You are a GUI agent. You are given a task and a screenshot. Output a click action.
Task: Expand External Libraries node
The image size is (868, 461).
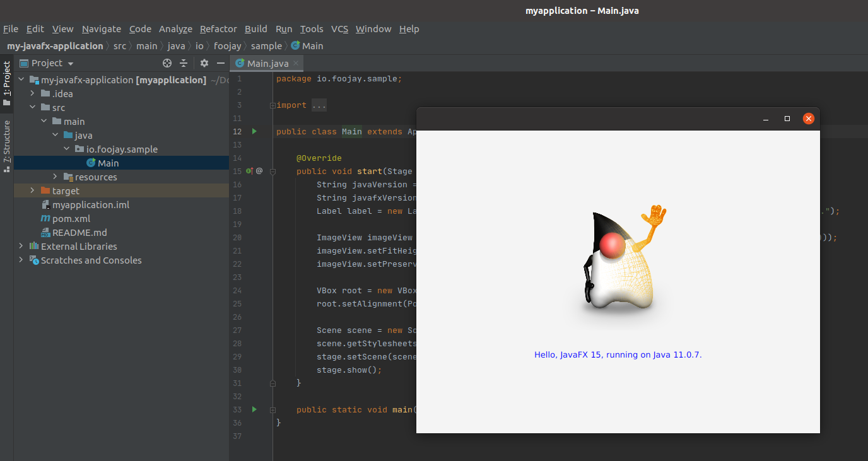(x=21, y=246)
